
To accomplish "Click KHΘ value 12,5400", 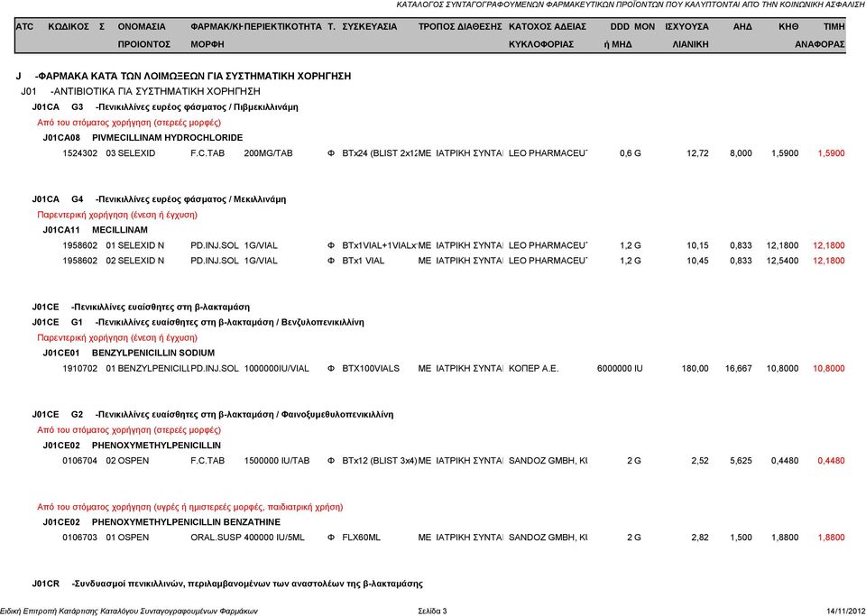I will click(783, 261).
